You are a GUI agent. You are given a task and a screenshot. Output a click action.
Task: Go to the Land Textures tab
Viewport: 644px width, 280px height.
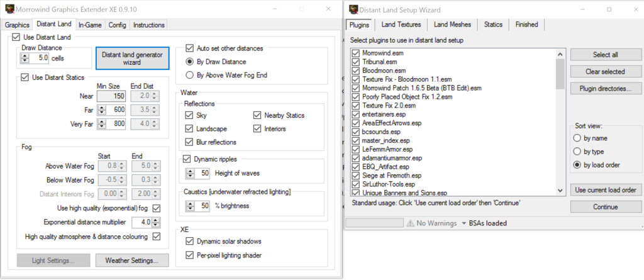(401, 25)
